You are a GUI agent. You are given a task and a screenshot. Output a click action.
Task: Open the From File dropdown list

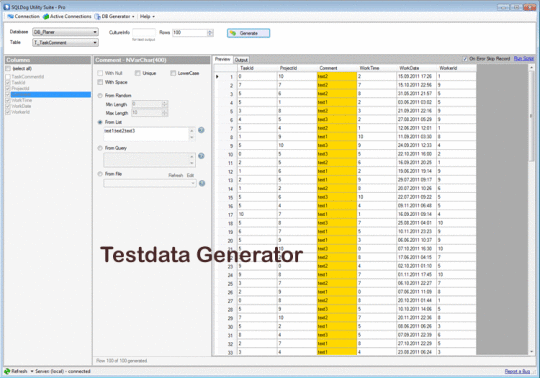(150, 183)
